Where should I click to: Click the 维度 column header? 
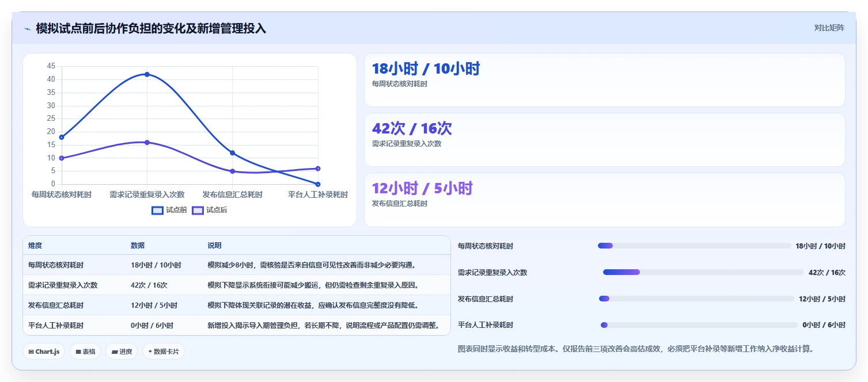click(x=35, y=246)
